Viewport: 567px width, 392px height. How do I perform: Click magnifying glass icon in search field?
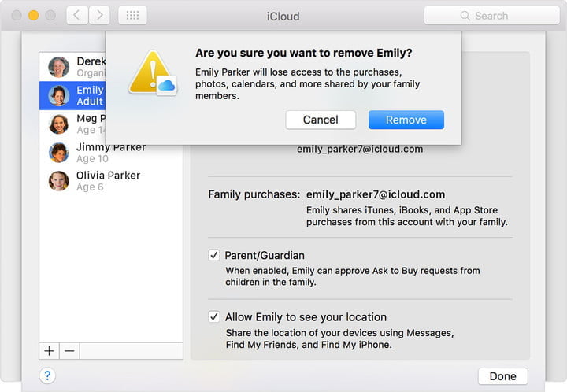click(465, 16)
